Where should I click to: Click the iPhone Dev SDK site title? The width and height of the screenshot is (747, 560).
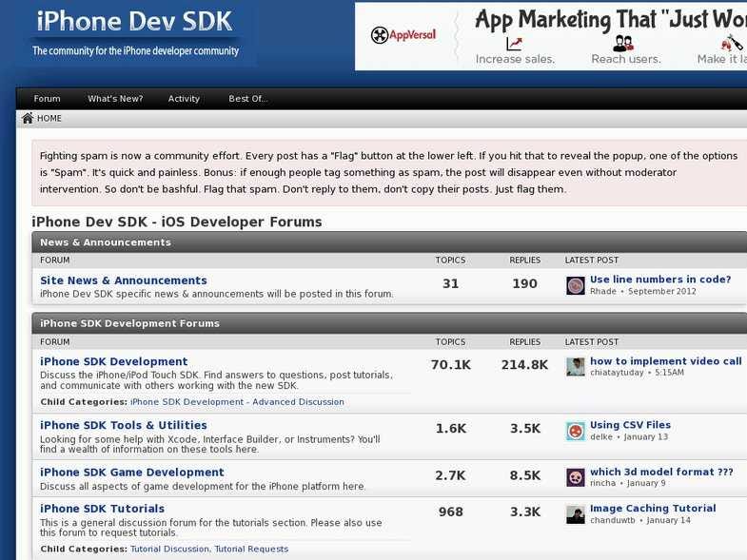click(134, 22)
